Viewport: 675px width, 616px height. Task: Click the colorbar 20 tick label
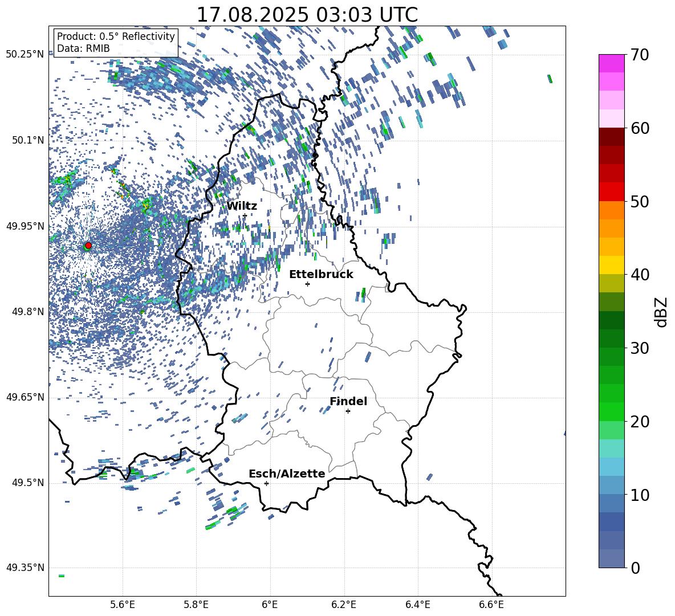click(x=640, y=422)
